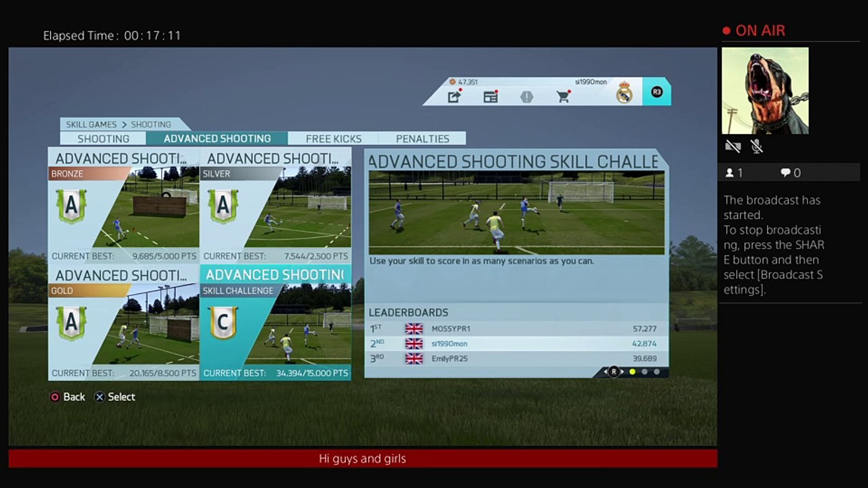Click the UK flag beside EmilyPR25
868x488 pixels.
[x=414, y=359]
